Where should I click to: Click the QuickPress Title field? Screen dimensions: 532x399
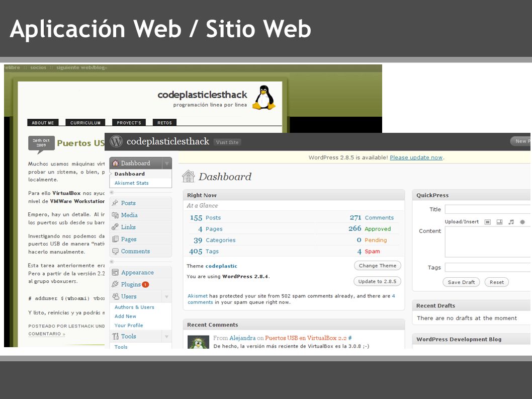pos(488,209)
